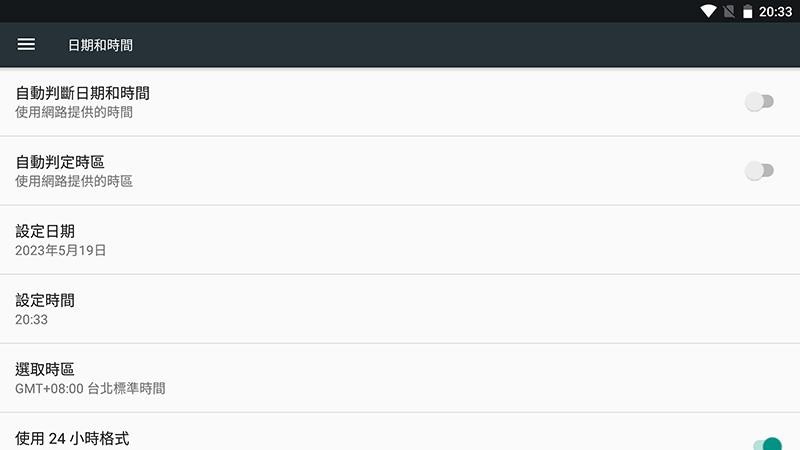The height and width of the screenshot is (450, 800).
Task: Select the 自動判定時區 row title
Action: point(60,162)
